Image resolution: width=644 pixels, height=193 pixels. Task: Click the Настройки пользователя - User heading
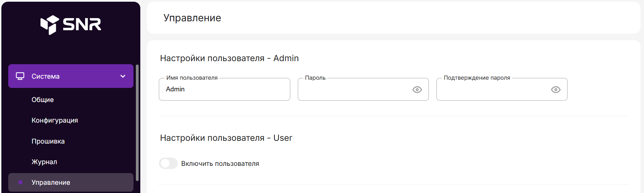pyautogui.click(x=226, y=138)
